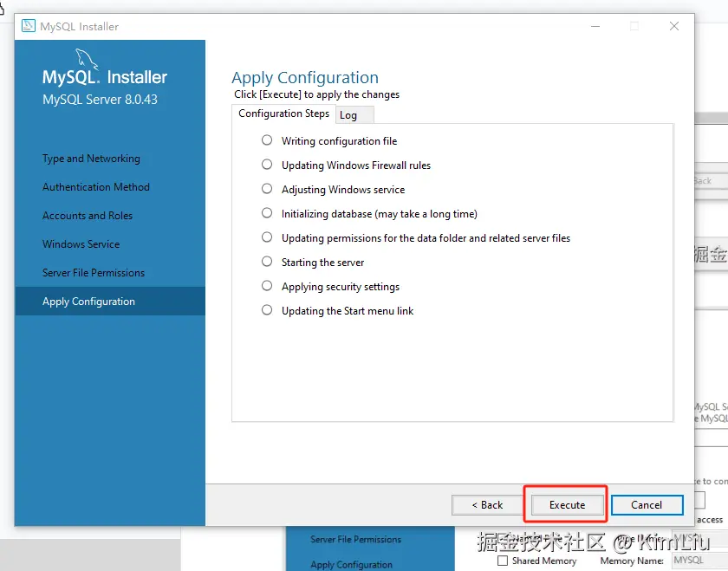The height and width of the screenshot is (571, 728).
Task: Select Windows Service sidebar step
Action: tap(81, 244)
